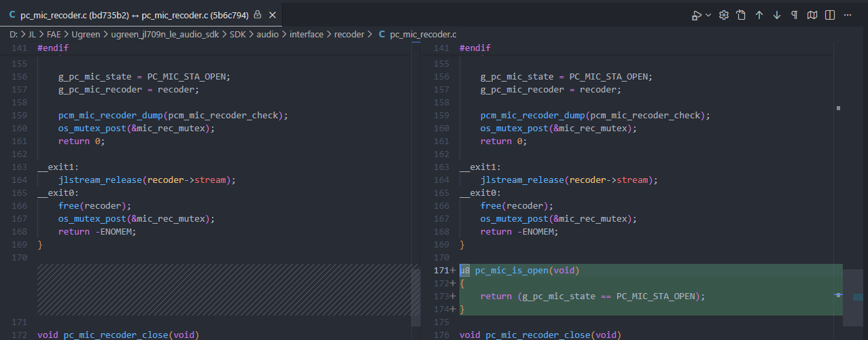Click the Open File icon in diff toolbar
Viewport: 868px width, 340px height.
point(742,15)
